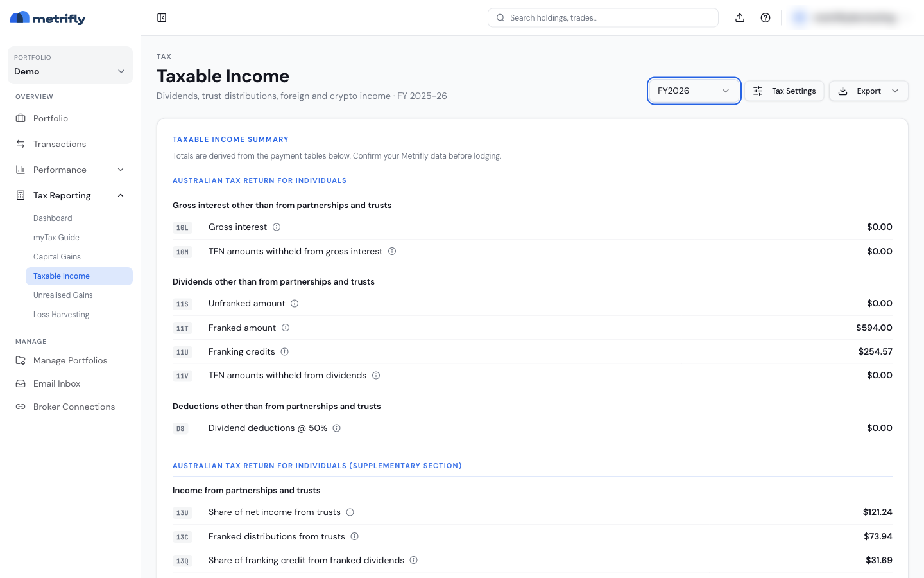Go to Portfolio page
924x578 pixels.
[x=70, y=118]
